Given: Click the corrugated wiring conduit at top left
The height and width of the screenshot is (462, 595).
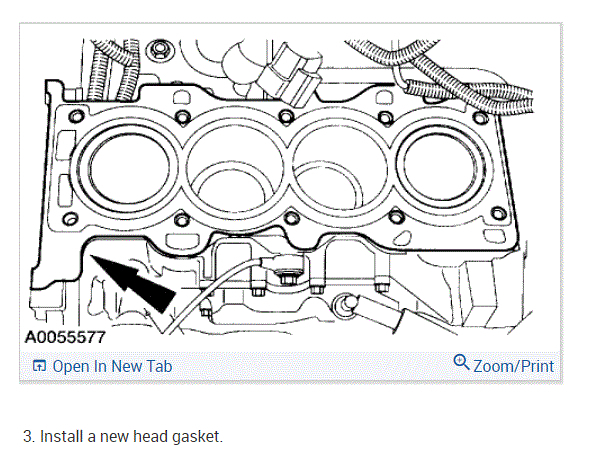Looking at the screenshot, I should pyautogui.click(x=114, y=70).
